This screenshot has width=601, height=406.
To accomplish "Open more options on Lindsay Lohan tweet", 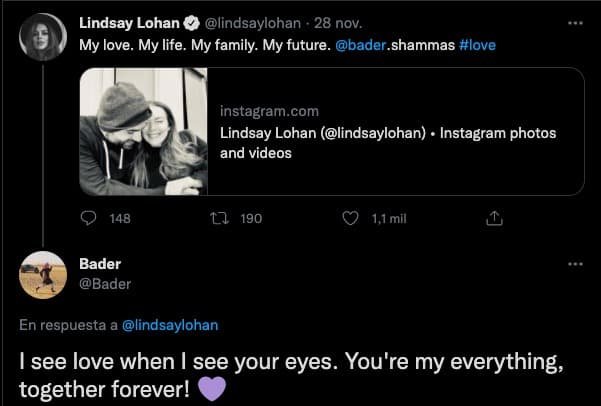I will 574,23.
